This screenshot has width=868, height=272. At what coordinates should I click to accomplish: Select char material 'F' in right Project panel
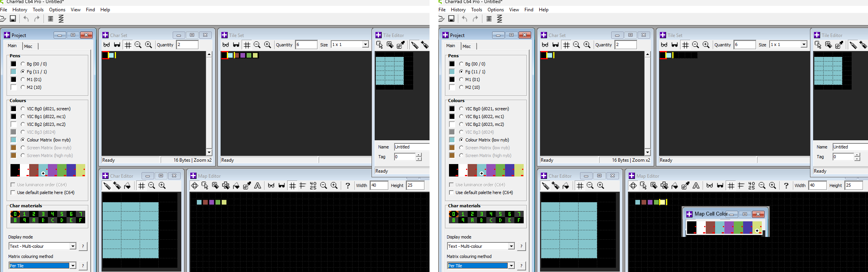click(519, 220)
